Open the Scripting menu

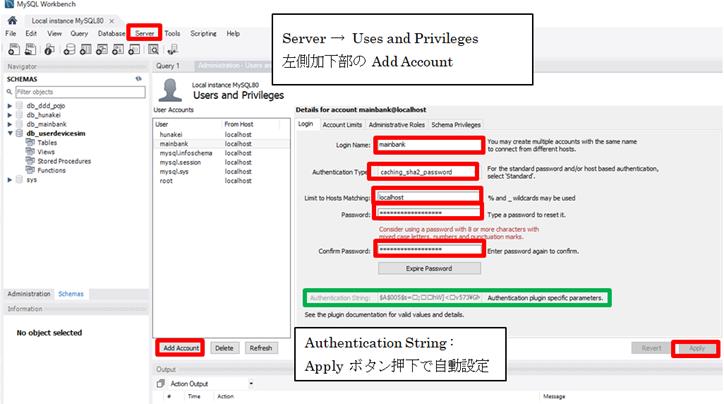click(203, 33)
